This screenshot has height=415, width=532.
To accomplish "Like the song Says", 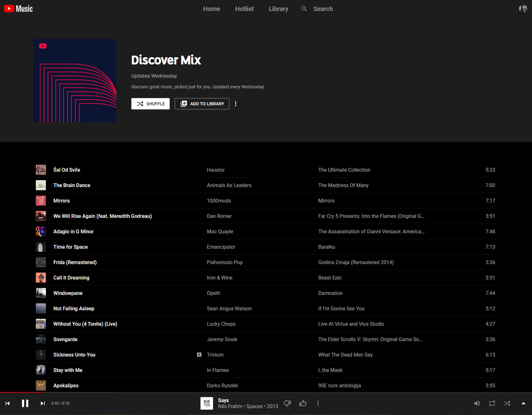I will pos(303,403).
